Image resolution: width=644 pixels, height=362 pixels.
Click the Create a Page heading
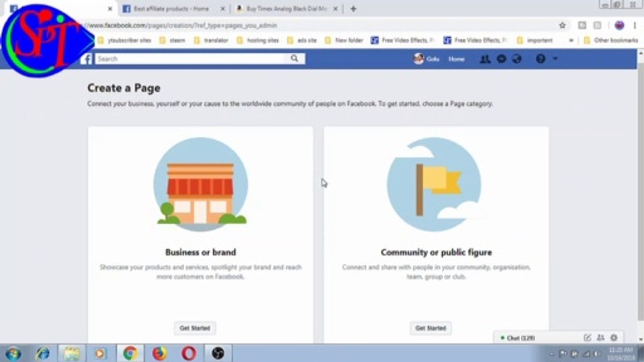[124, 88]
